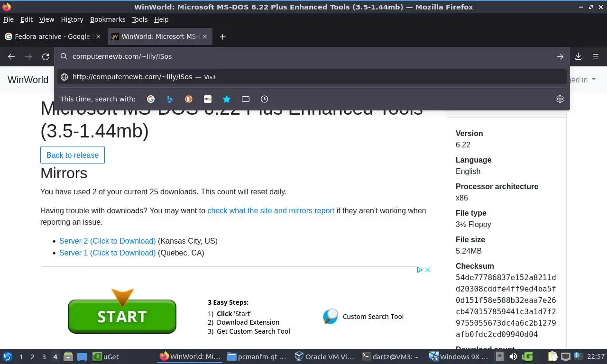Open the desktop application launcher menu

[8, 356]
